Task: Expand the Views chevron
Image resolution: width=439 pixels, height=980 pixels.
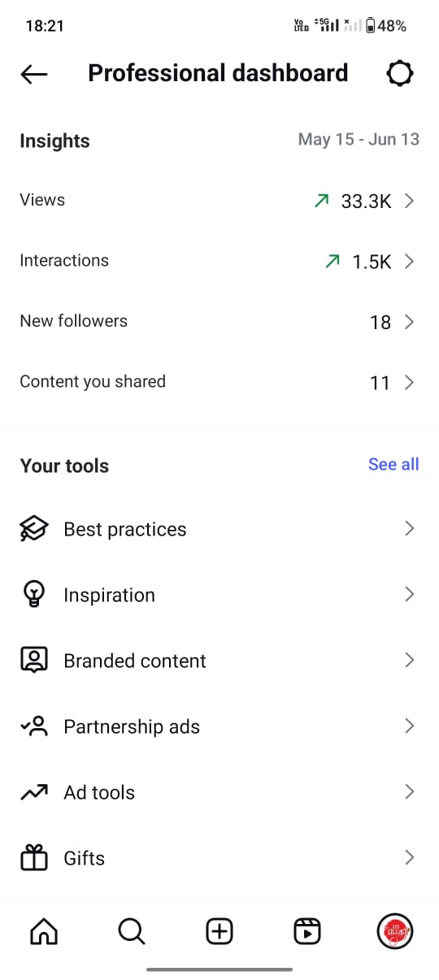Action: (409, 201)
